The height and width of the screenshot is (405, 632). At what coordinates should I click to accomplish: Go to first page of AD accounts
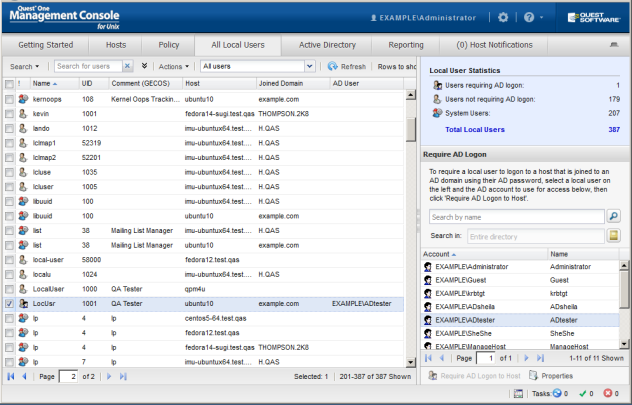(x=428, y=358)
